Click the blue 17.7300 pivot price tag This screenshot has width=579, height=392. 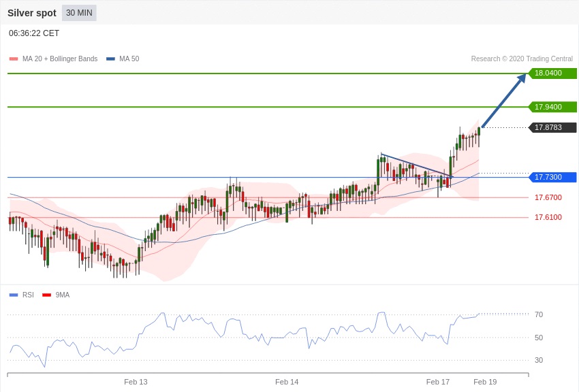(x=552, y=177)
